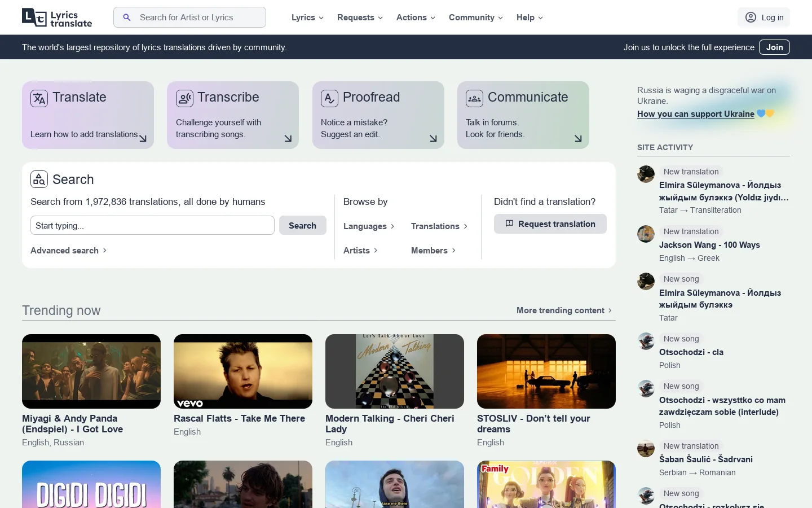Click the Search section heading icon
This screenshot has height=508, width=812.
click(x=39, y=179)
